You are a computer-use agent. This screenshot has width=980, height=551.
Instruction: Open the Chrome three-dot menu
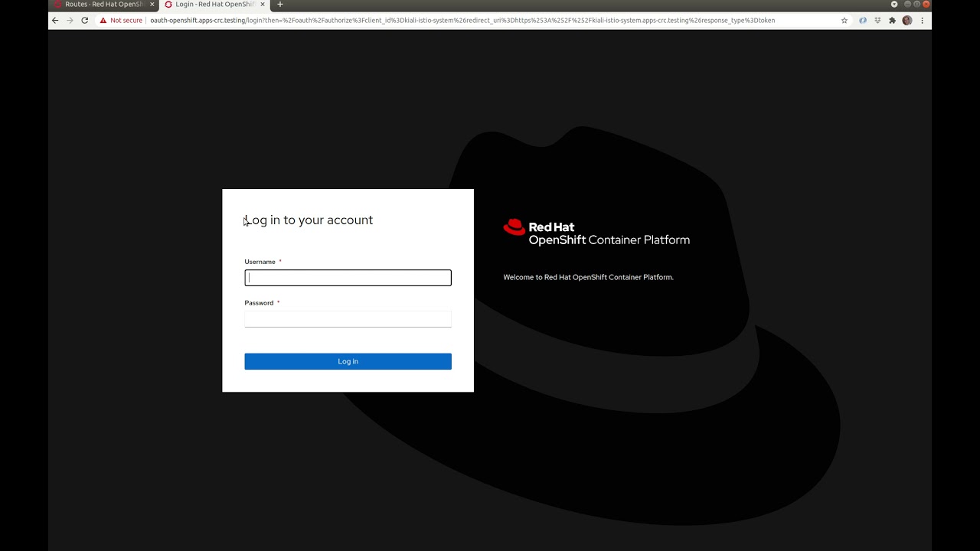click(x=922, y=21)
